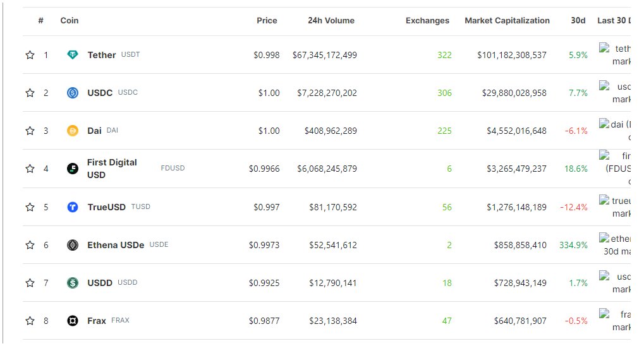
Task: Select the USDE ticker label
Action: (x=159, y=244)
